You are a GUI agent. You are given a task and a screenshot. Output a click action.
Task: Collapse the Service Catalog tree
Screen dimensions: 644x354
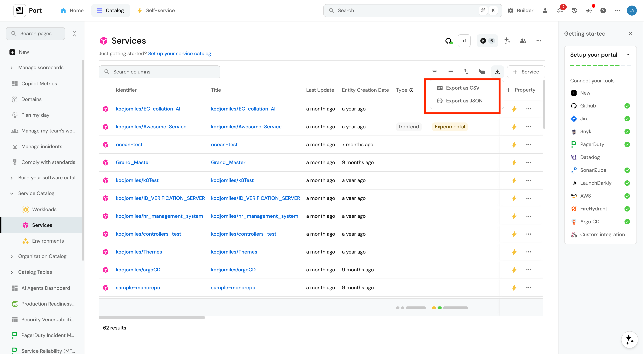point(12,193)
